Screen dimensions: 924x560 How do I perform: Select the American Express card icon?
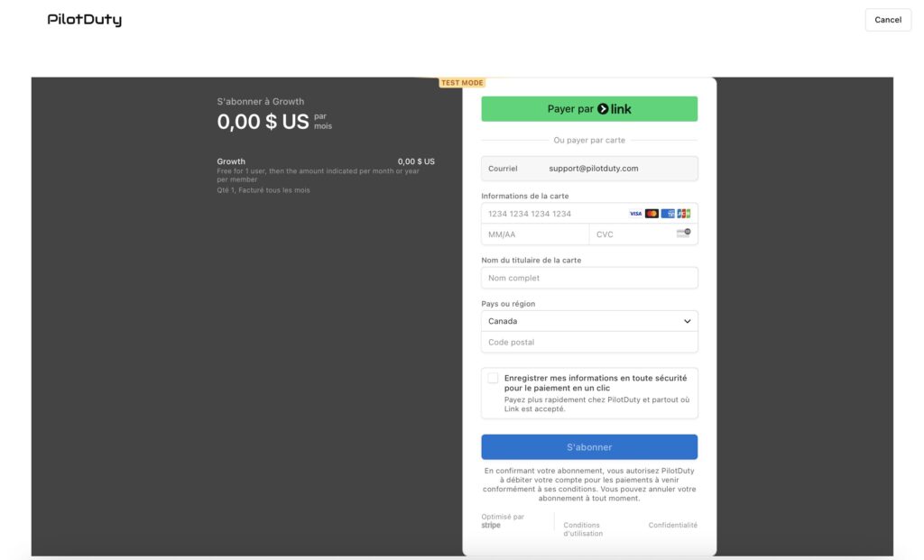point(668,213)
